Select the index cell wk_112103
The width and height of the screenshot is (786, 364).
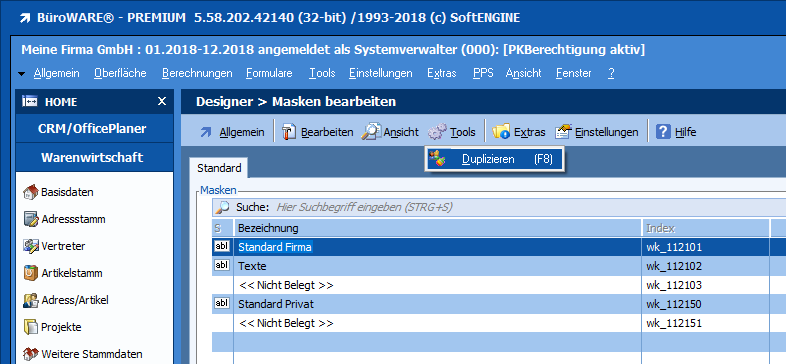(x=705, y=285)
